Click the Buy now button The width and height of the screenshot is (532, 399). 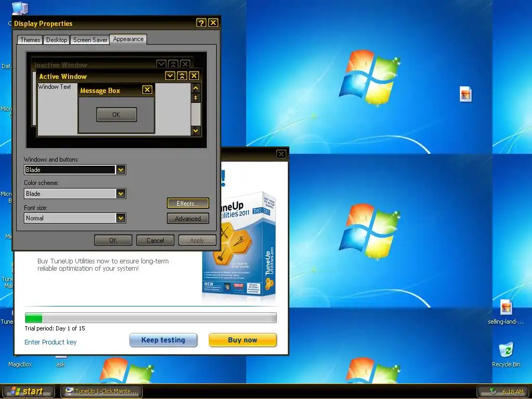(x=243, y=340)
